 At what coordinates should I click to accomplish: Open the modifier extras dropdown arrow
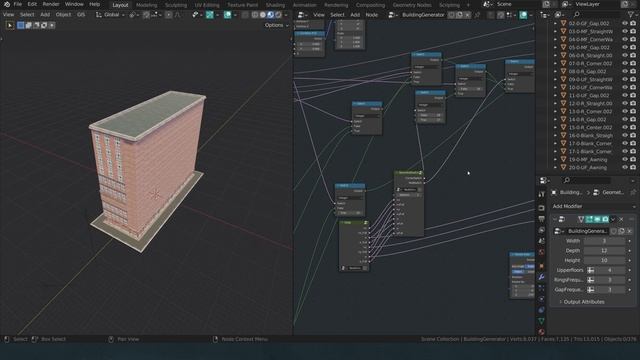click(613, 219)
